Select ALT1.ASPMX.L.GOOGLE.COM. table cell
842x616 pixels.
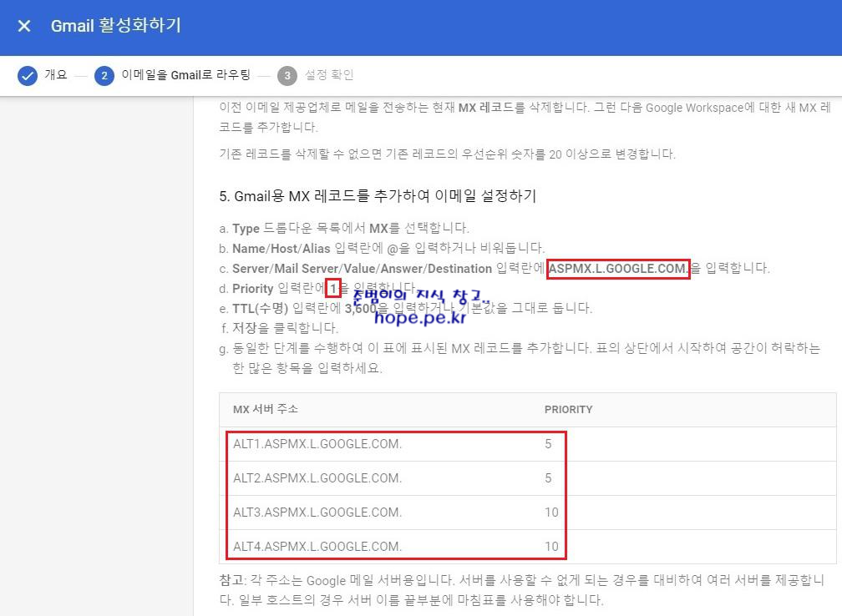click(317, 444)
